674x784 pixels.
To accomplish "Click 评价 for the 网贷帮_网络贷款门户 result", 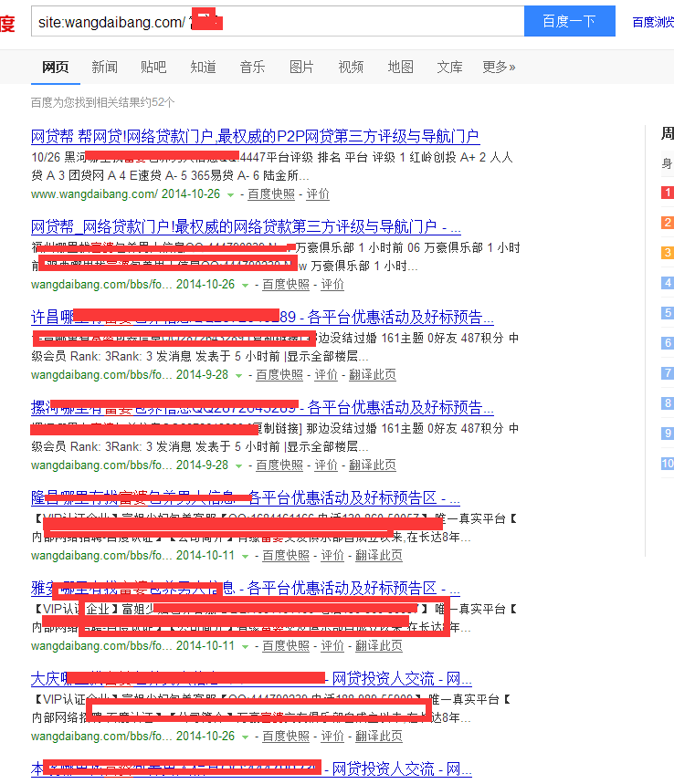I will click(x=332, y=285).
